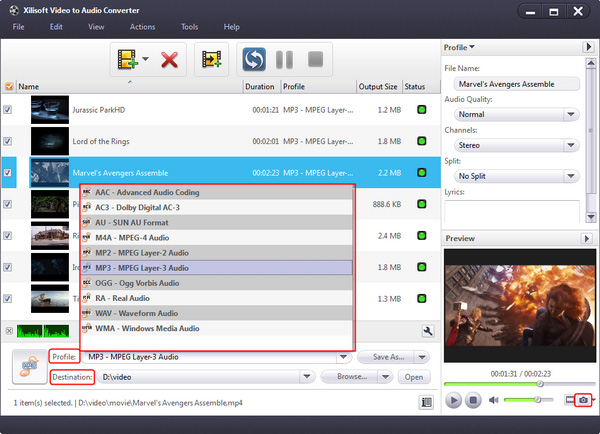The width and height of the screenshot is (600, 434).
Task: Close the audio waveform strip
Action: 9,331
